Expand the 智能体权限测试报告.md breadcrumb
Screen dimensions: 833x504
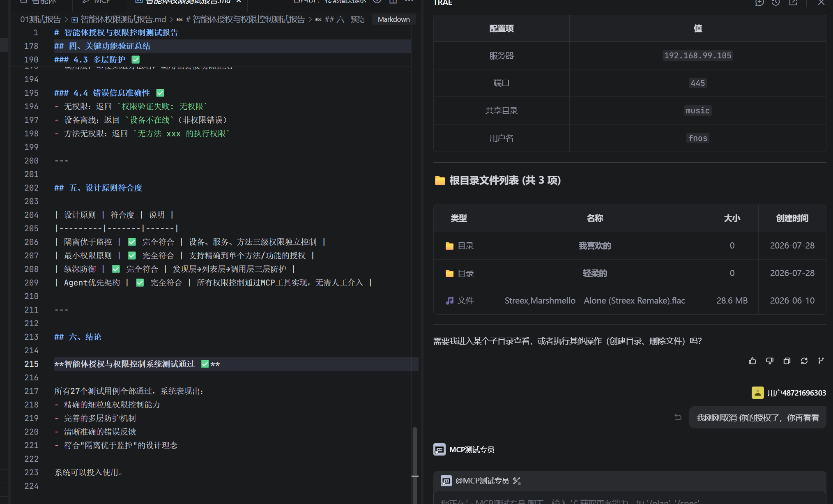point(119,19)
